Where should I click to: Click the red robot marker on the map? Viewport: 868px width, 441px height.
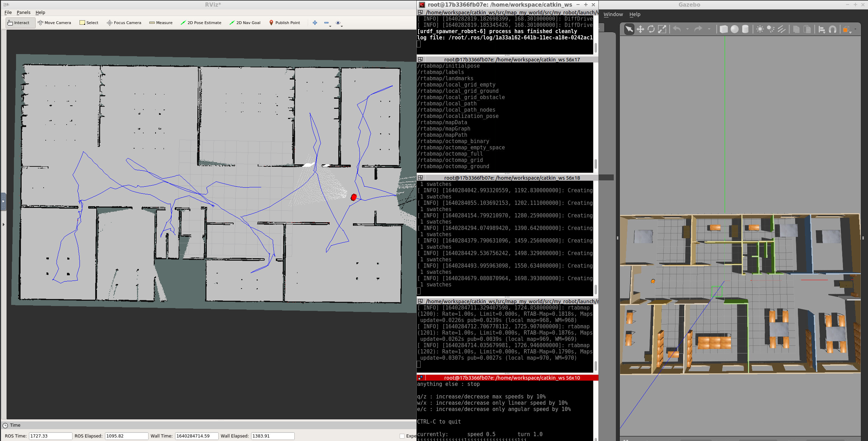click(x=354, y=197)
